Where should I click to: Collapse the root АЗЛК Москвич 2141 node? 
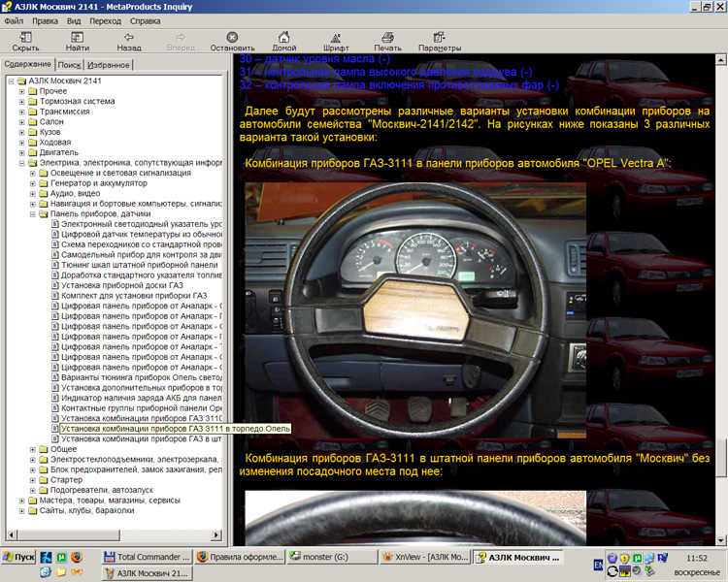(x=11, y=81)
